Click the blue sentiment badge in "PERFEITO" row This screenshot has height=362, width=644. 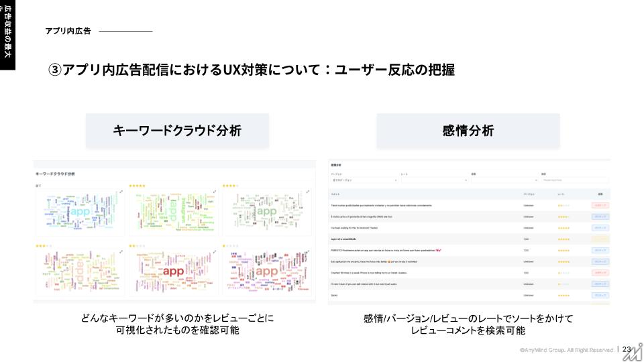tap(600, 250)
